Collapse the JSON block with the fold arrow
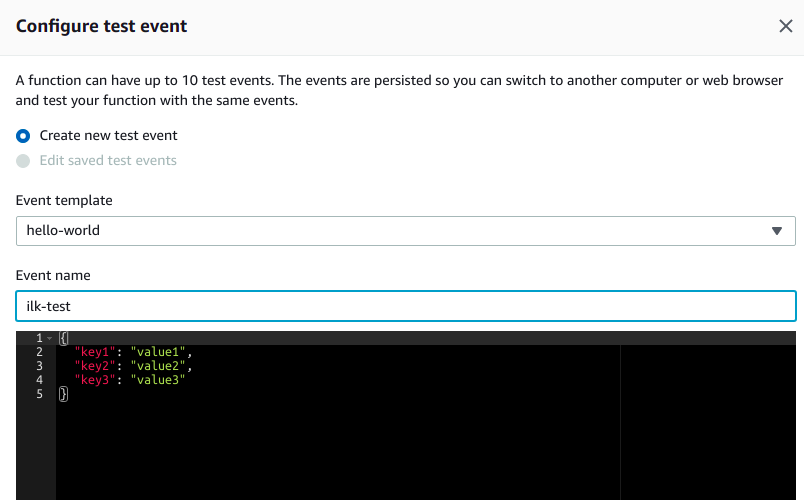Image resolution: width=804 pixels, height=500 pixels. 50,339
